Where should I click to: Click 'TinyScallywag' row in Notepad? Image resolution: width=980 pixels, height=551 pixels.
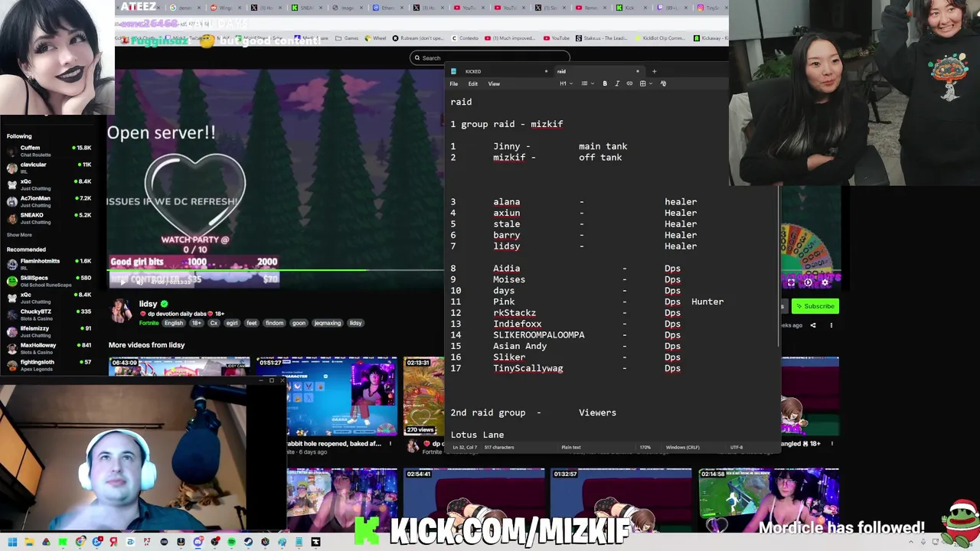(565, 368)
